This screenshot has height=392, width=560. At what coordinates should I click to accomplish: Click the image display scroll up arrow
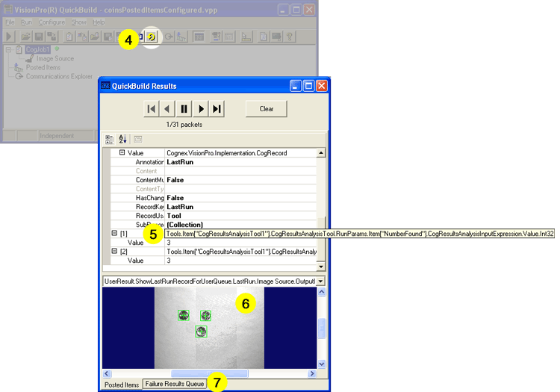pos(321,292)
